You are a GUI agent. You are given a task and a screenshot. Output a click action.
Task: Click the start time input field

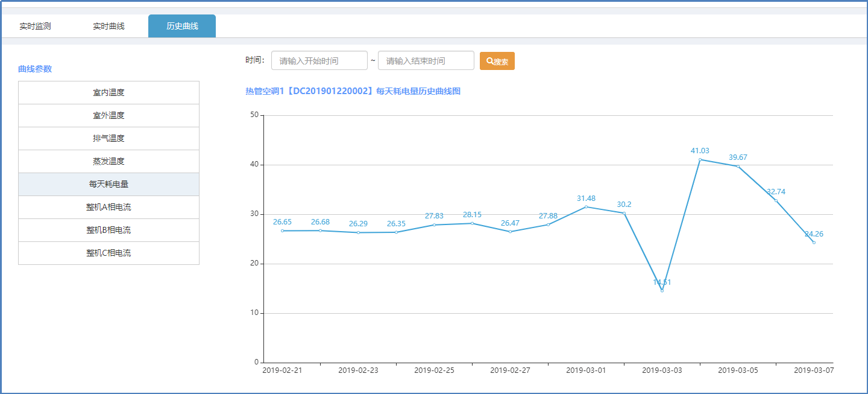click(319, 61)
